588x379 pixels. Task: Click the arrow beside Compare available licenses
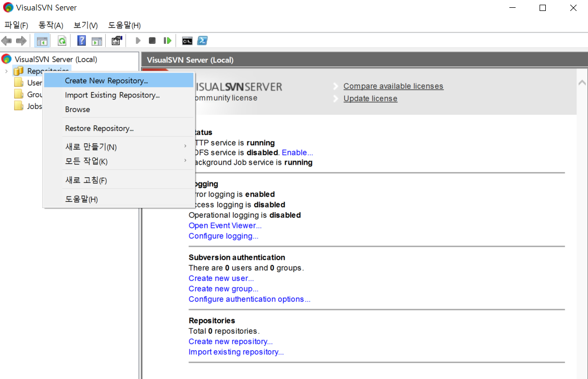335,87
